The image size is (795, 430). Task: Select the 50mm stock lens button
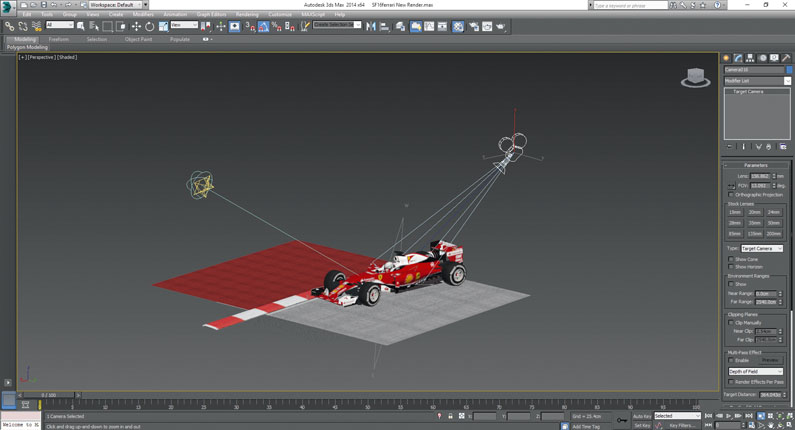coord(773,223)
